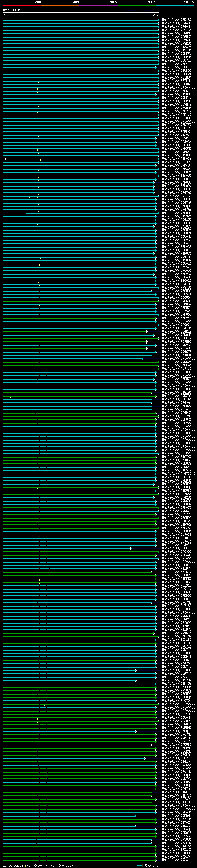Image resolution: width=197 pixels, height=868 pixels.
Task: Click the alignment bar for UniRef100_Q8LMD5
Action: [x=92, y=213]
